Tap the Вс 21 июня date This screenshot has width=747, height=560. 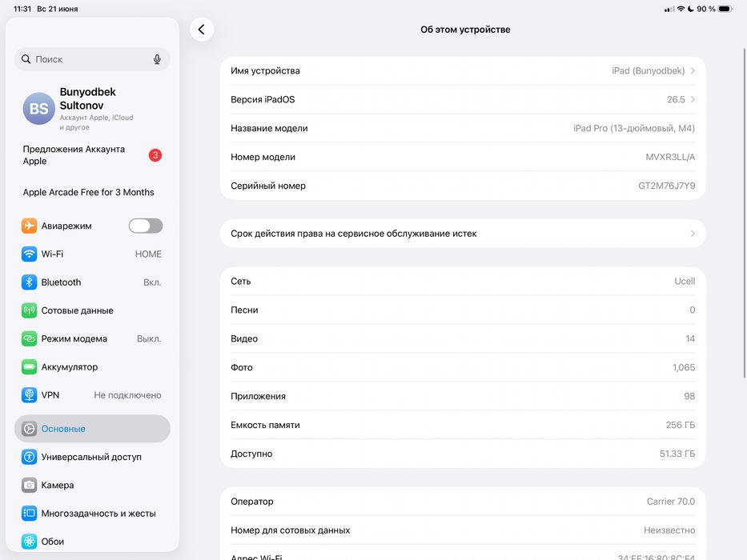click(x=57, y=9)
